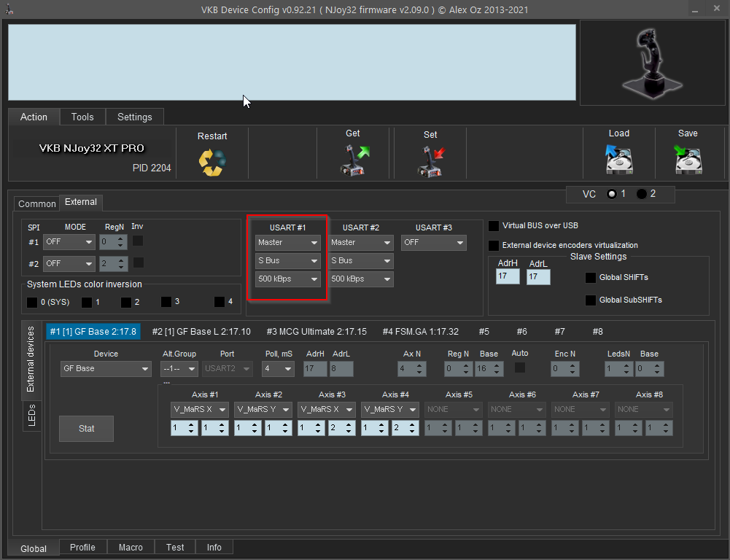Click the Get joystick icon
Viewport: 730px width, 560px height.
point(354,160)
